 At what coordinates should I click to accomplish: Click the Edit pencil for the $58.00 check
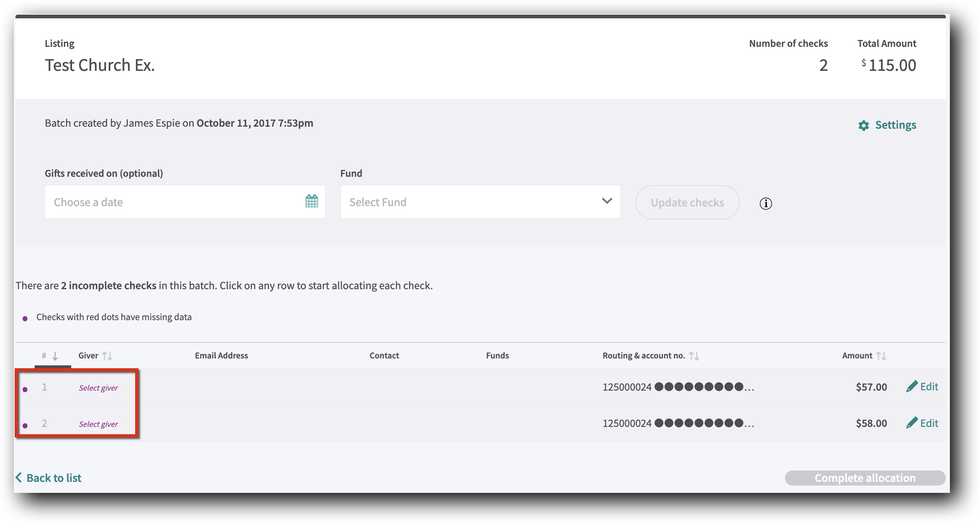click(x=912, y=423)
